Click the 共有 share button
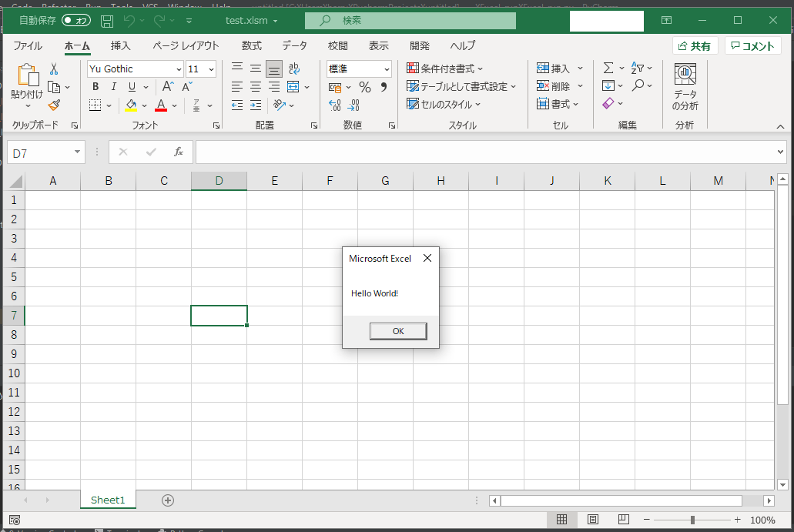794x532 pixels. tap(695, 46)
